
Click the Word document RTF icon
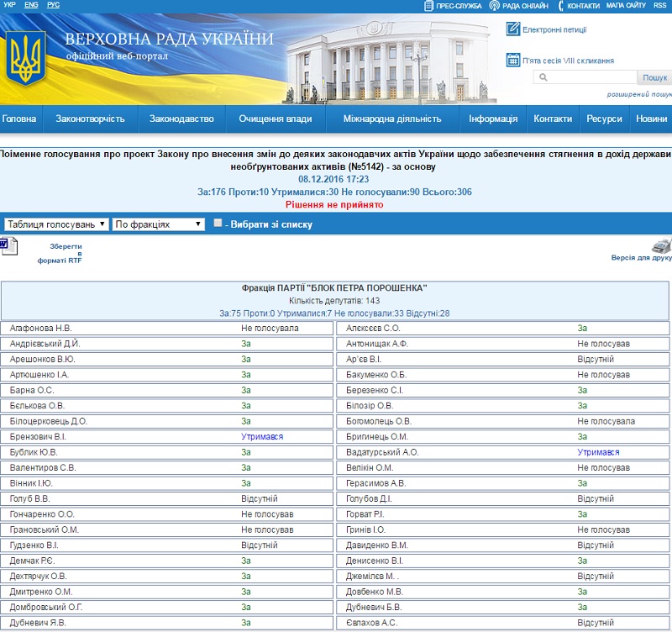(5, 245)
